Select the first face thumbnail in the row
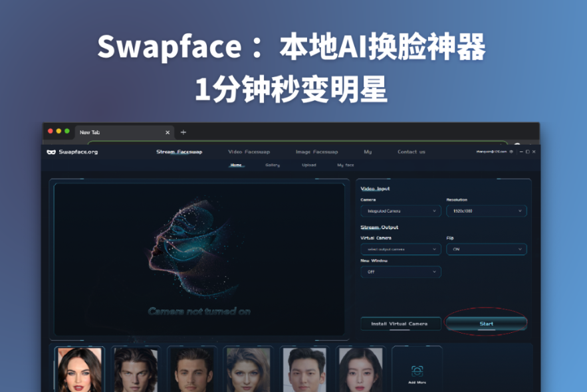 click(x=79, y=369)
